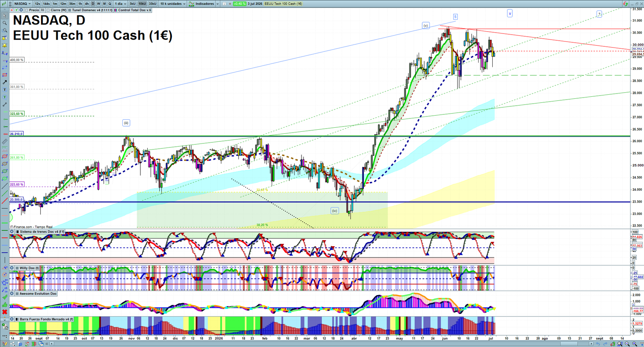Select the Q quarterly timeframe button
644x347 pixels.
[110, 4]
